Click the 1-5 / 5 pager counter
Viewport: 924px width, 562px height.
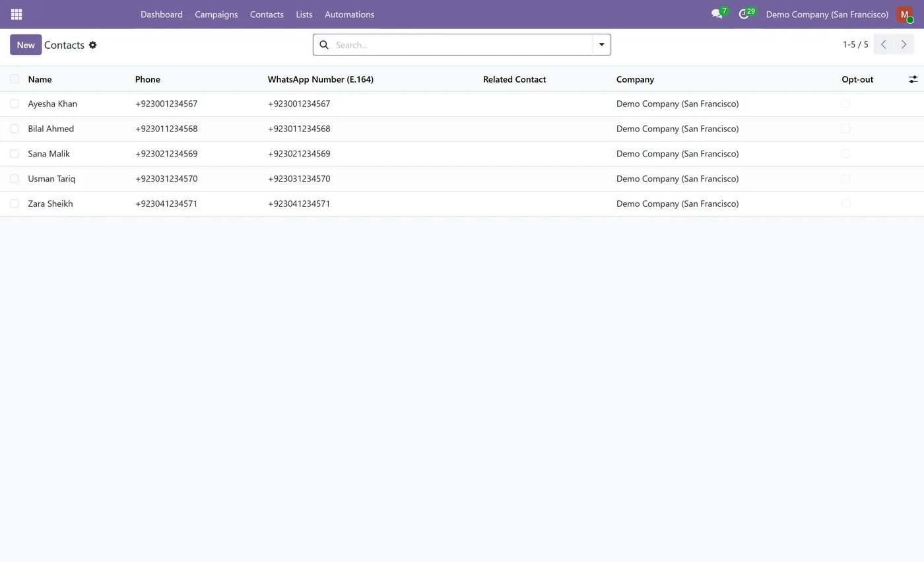(x=855, y=45)
